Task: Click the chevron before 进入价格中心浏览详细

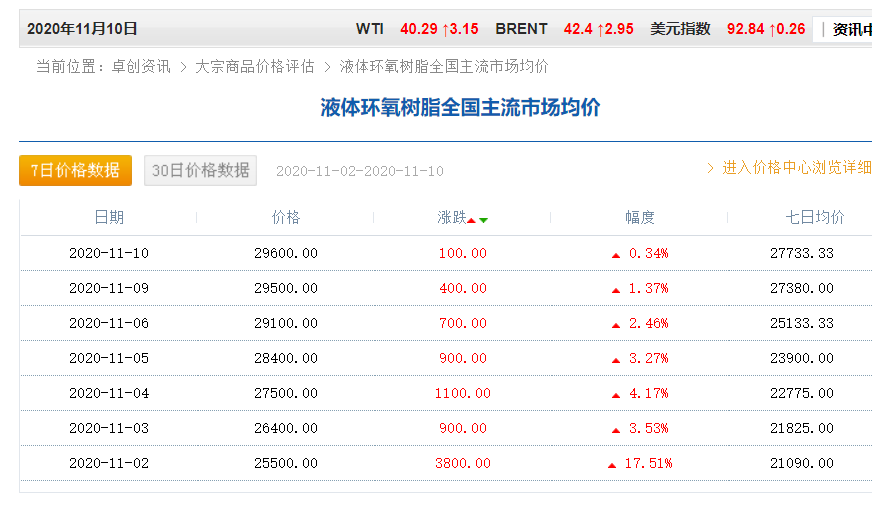Action: coord(711,168)
